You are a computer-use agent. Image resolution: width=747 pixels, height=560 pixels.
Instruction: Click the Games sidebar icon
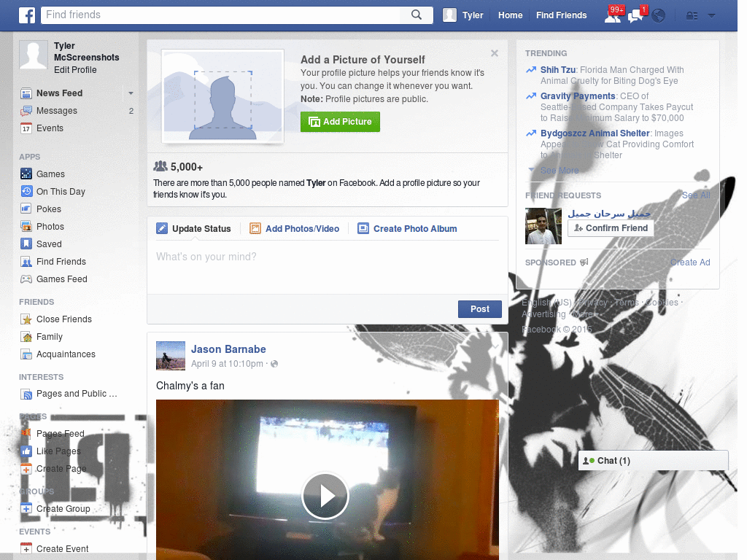[x=26, y=174]
